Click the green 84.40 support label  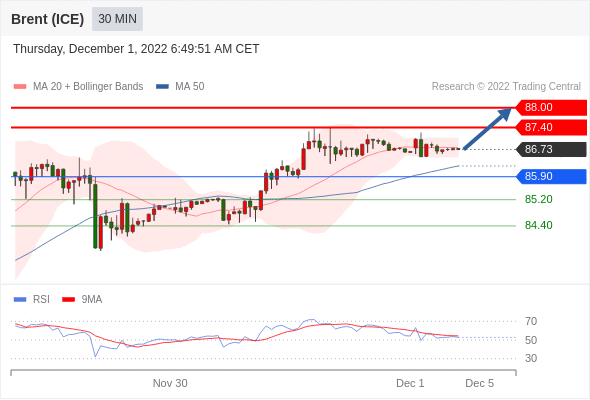[538, 225]
